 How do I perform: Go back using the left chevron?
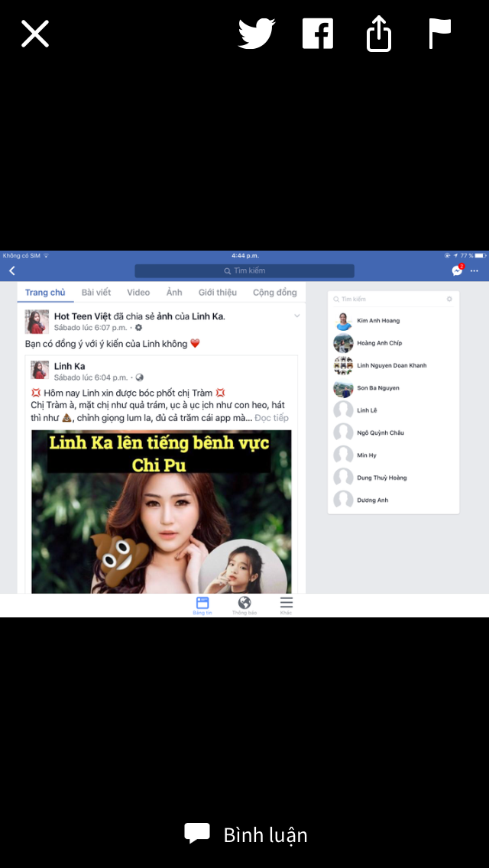(x=12, y=270)
